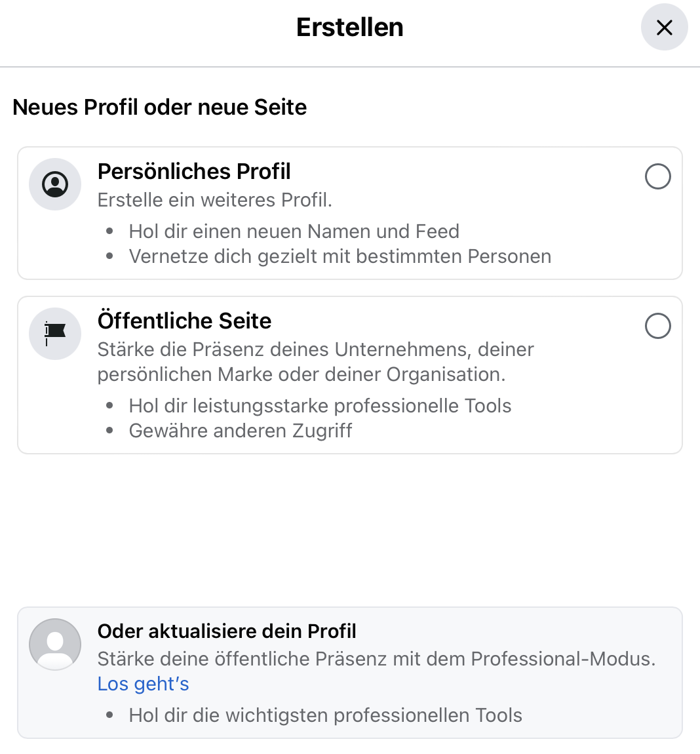Click the Persönliches Profil heading
Screen dimensions: 700x754
coord(194,172)
